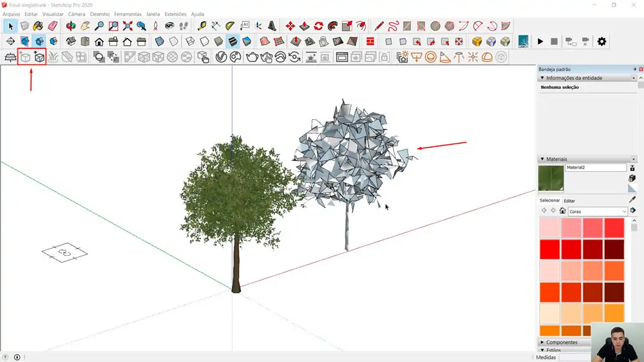The width and height of the screenshot is (644, 362).
Task: Toggle Back Edges style
Action: coord(174,41)
